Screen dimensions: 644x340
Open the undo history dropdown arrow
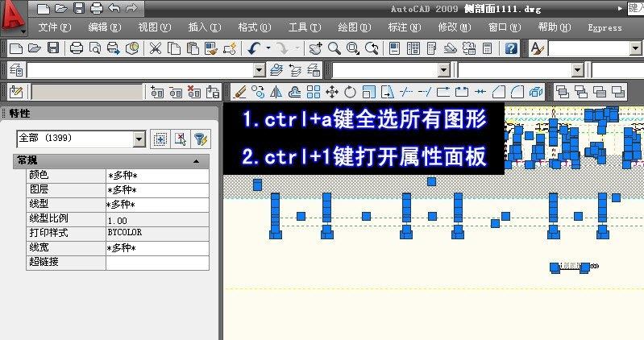pos(268,48)
